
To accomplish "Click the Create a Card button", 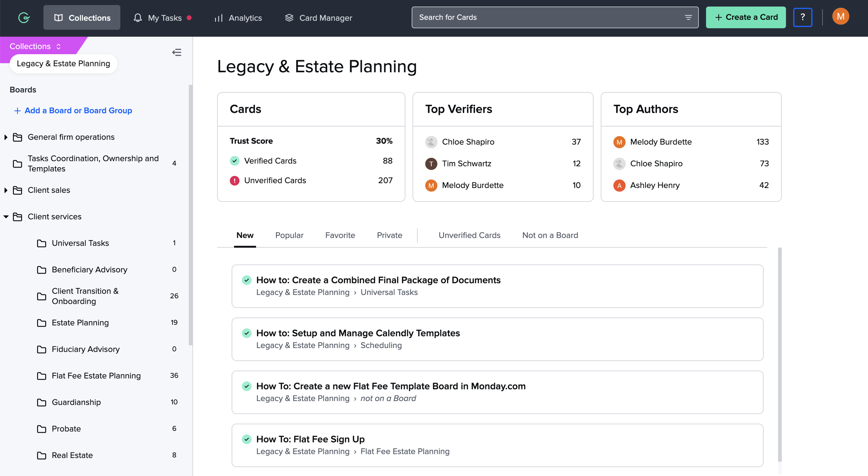I will click(x=745, y=17).
